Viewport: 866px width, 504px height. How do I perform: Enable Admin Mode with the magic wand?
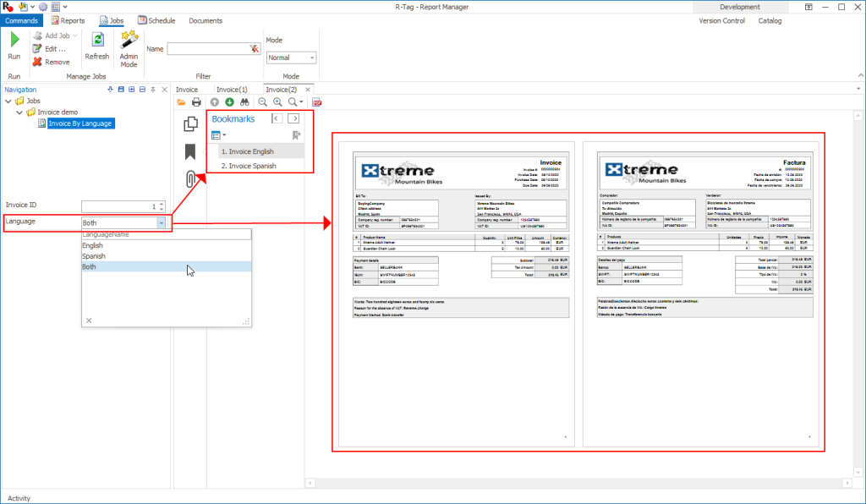[x=129, y=40]
